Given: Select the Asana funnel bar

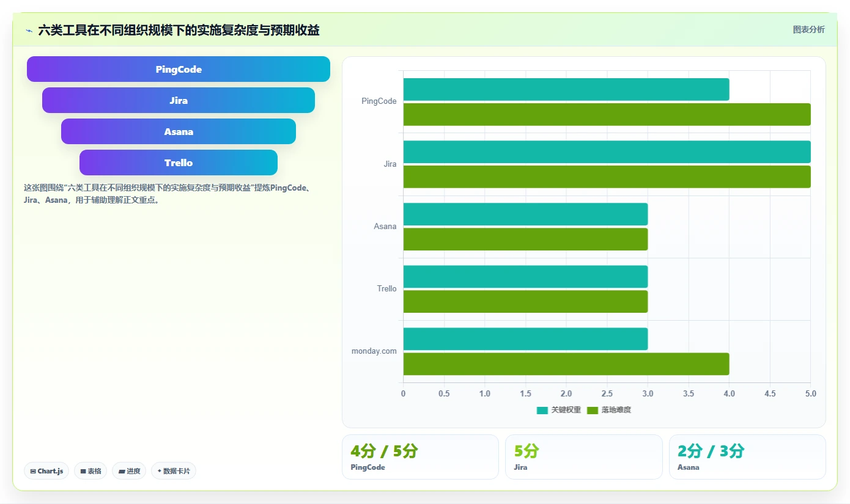Looking at the screenshot, I should (179, 131).
